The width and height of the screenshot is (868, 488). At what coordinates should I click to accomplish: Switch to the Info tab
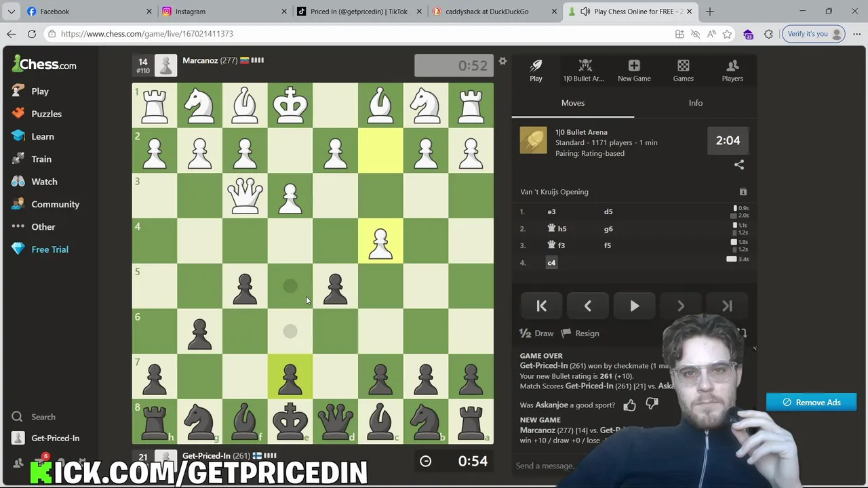(x=696, y=103)
